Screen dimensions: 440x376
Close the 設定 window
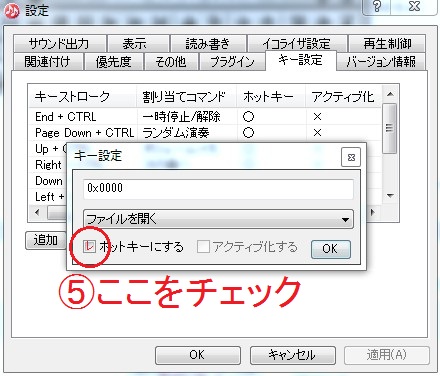point(414,6)
